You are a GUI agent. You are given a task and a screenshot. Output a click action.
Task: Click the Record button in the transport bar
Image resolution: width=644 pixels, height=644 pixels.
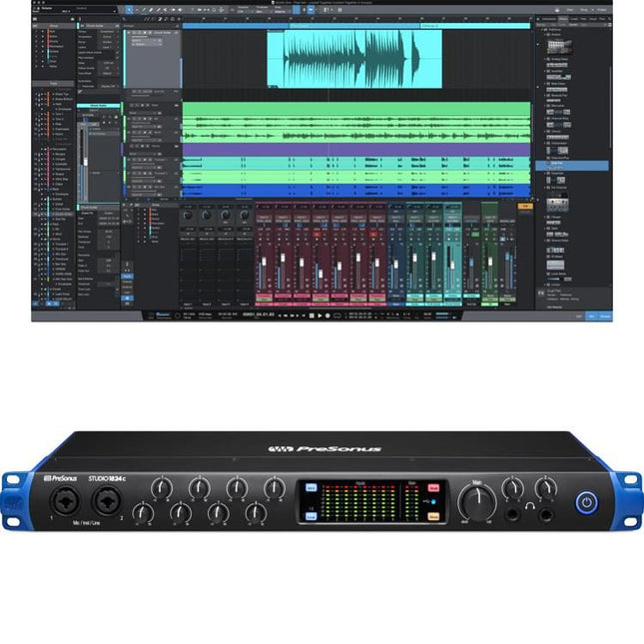point(327,316)
